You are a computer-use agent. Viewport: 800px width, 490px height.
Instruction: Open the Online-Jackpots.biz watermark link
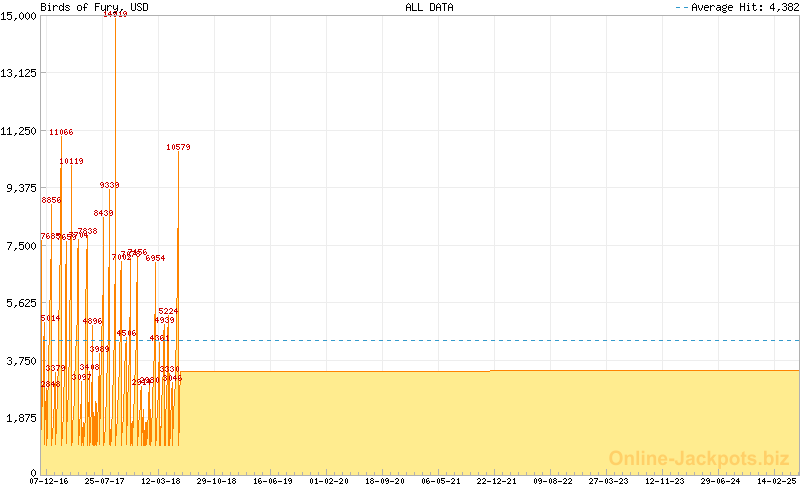point(693,458)
